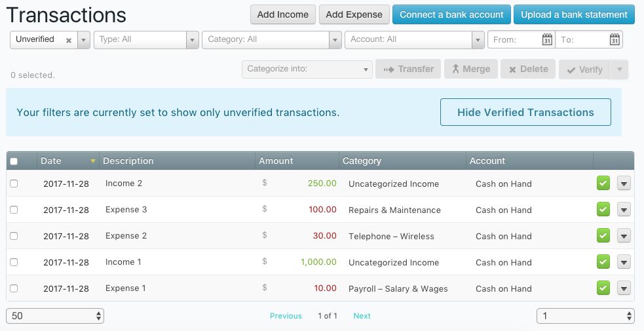Open row actions arrow for Expense 2
The height and width of the screenshot is (331, 644).
624,236
